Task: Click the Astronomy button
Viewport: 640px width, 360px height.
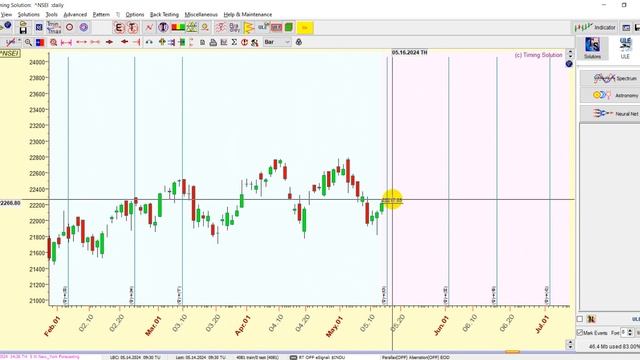Action: (x=610, y=95)
